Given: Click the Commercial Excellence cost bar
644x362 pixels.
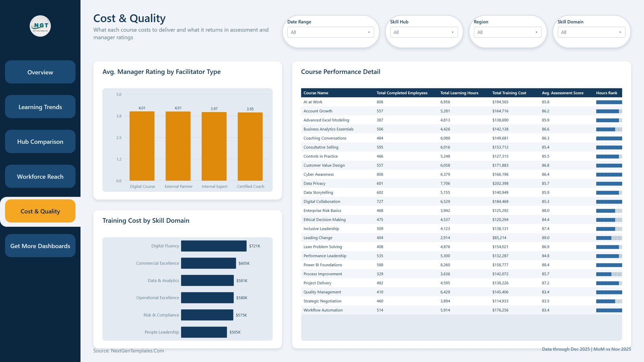Looking at the screenshot, I should [208, 263].
